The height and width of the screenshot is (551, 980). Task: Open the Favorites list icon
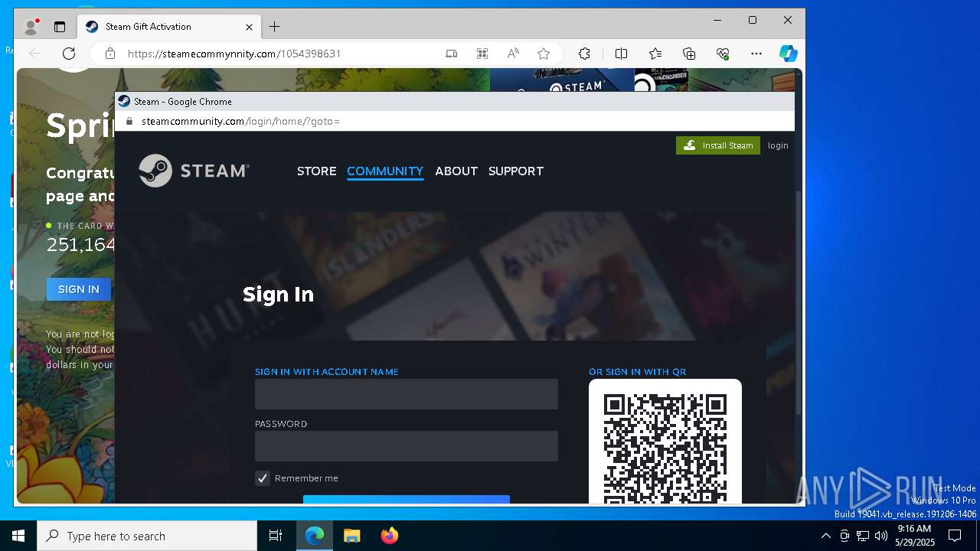click(655, 54)
